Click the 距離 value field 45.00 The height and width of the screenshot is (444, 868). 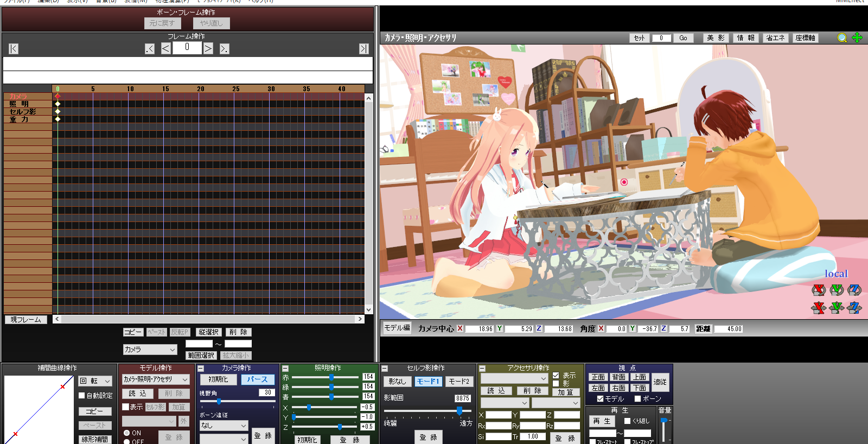(729, 329)
